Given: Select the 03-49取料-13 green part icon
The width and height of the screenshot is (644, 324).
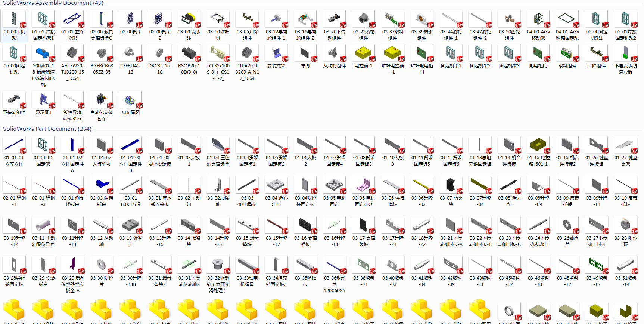Looking at the screenshot, I should 597,265.
